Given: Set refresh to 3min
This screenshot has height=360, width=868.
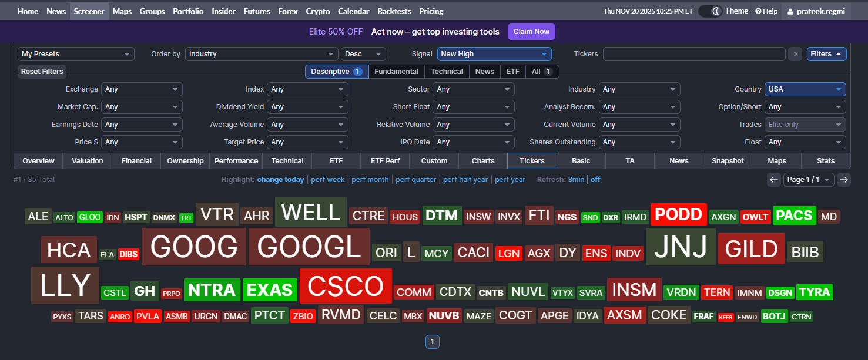Looking at the screenshot, I should (x=576, y=180).
